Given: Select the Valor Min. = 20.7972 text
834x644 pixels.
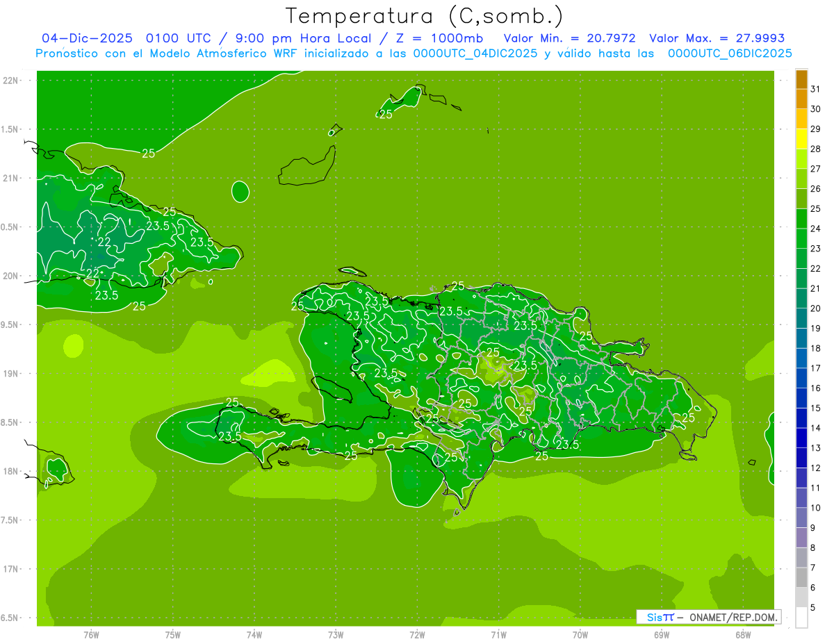Looking at the screenshot, I should tap(569, 38).
